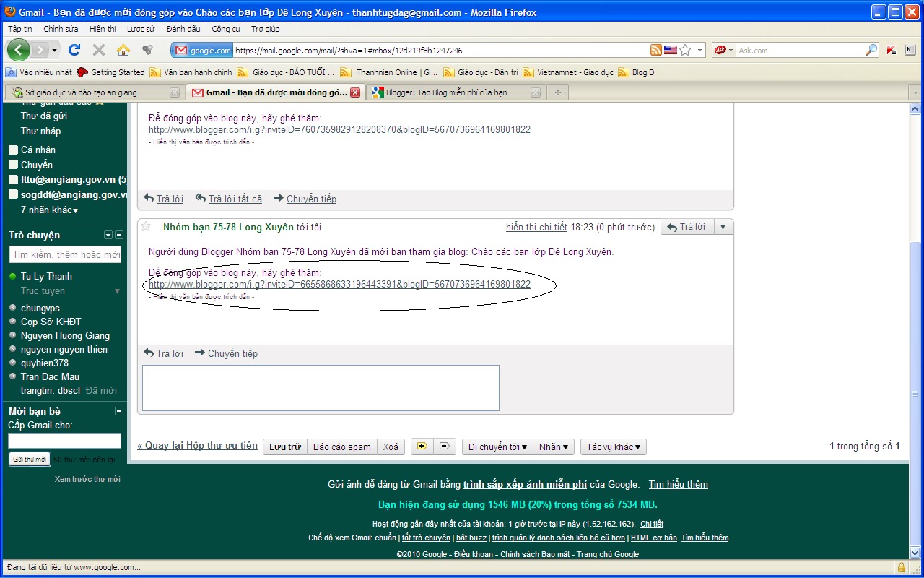Open the Di chuyển tới dropdown
The width and height of the screenshot is (924, 578).
[x=497, y=447]
